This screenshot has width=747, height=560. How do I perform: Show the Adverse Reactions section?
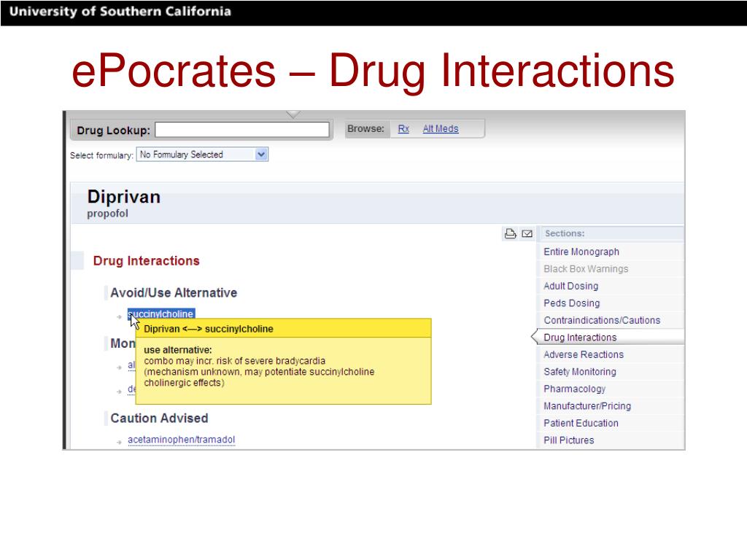point(584,354)
